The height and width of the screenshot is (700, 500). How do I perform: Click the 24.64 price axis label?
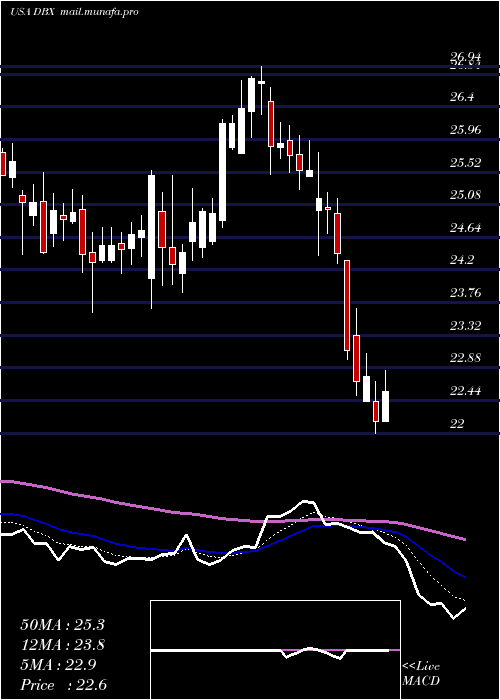(466, 228)
